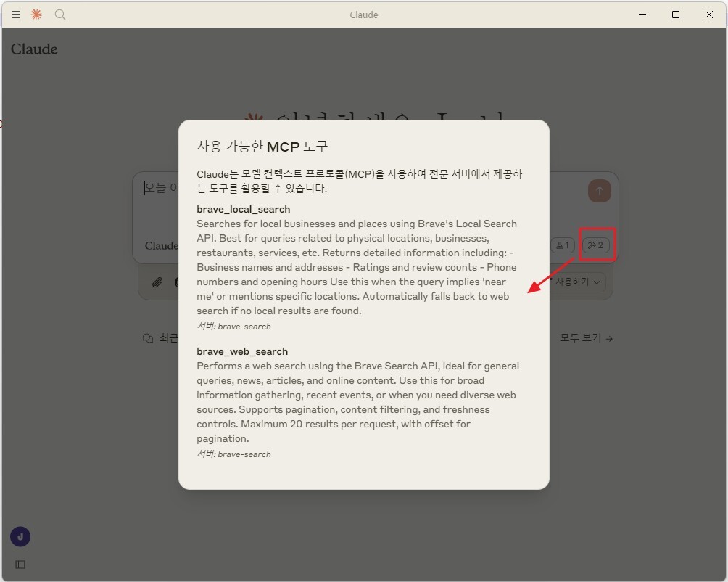Open the user avatar J profile
The image size is (728, 582).
tap(20, 536)
